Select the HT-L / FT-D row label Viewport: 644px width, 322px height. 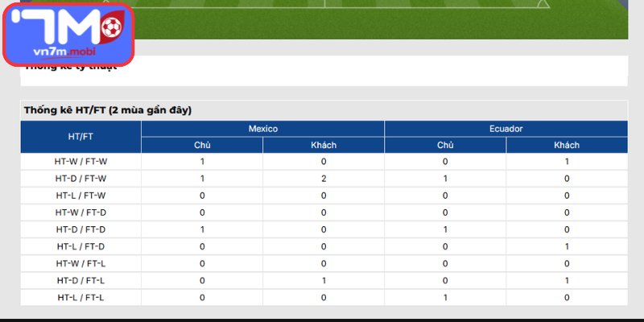pyautogui.click(x=80, y=247)
